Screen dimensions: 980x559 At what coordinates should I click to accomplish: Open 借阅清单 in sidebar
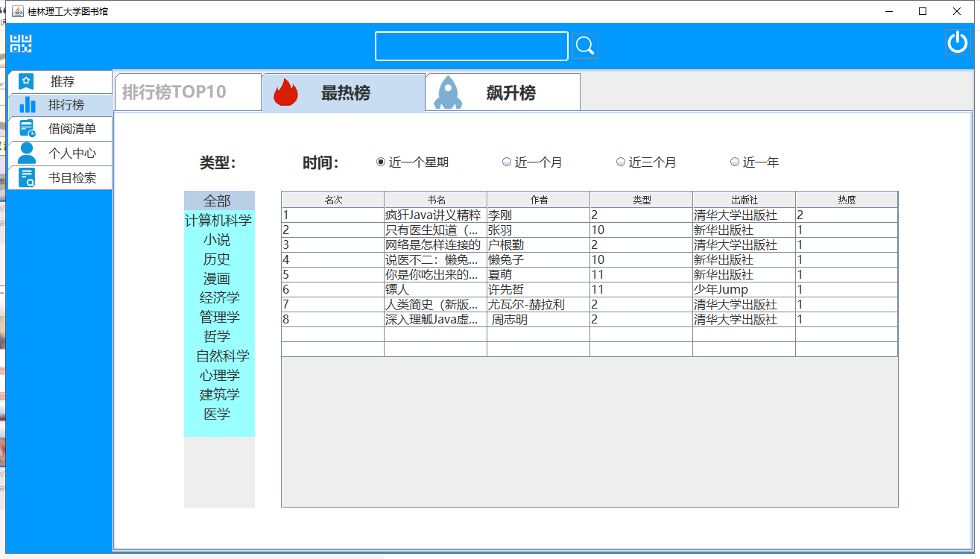tap(60, 129)
